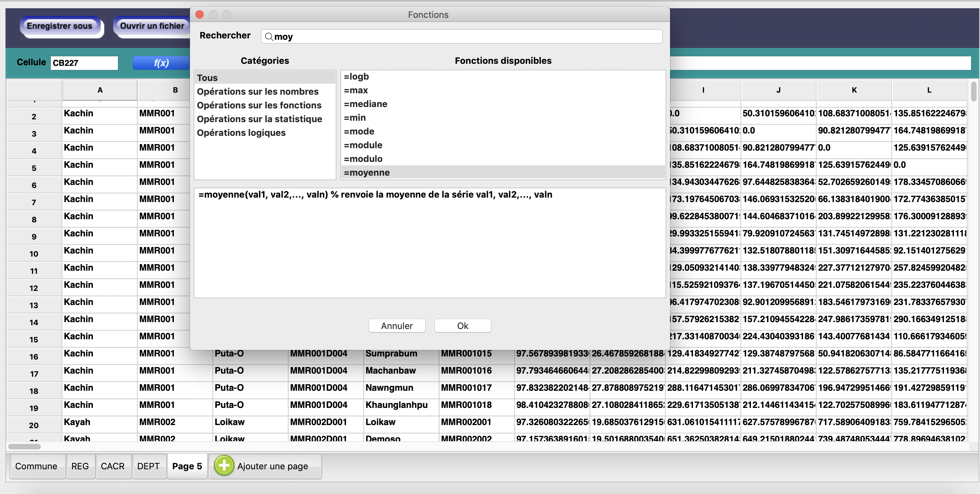The height and width of the screenshot is (494, 980).
Task: Select Opérations sur les nombres category
Action: (265, 91)
